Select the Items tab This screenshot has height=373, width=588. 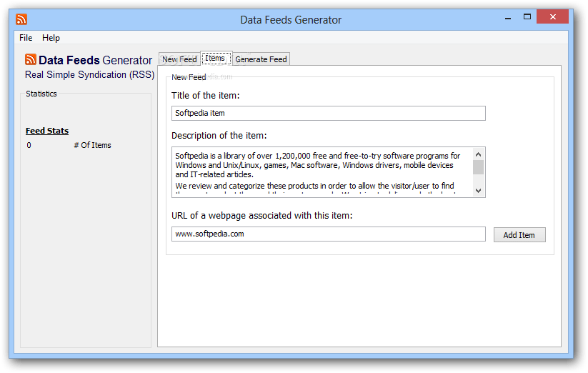click(216, 58)
